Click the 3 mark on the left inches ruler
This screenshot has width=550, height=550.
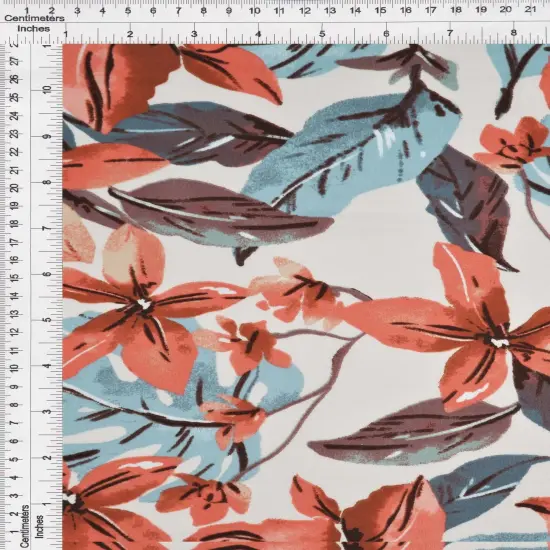[47, 411]
